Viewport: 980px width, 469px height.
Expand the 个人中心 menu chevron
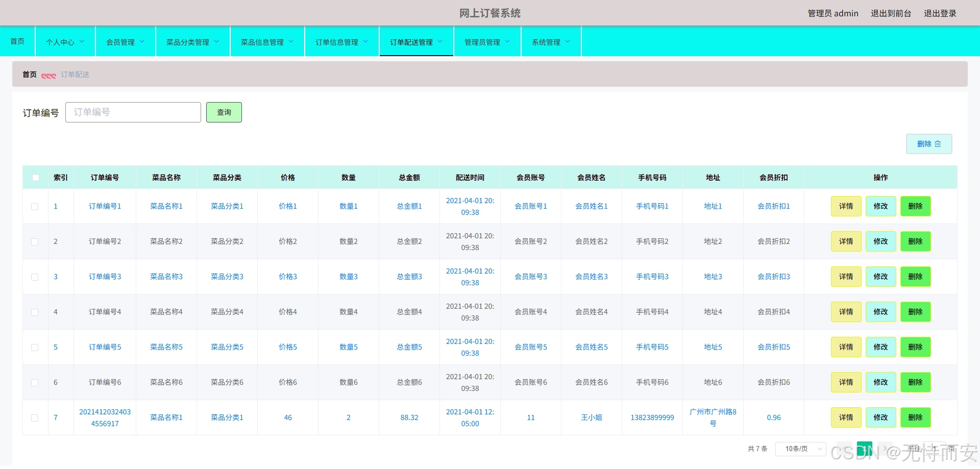(x=82, y=42)
